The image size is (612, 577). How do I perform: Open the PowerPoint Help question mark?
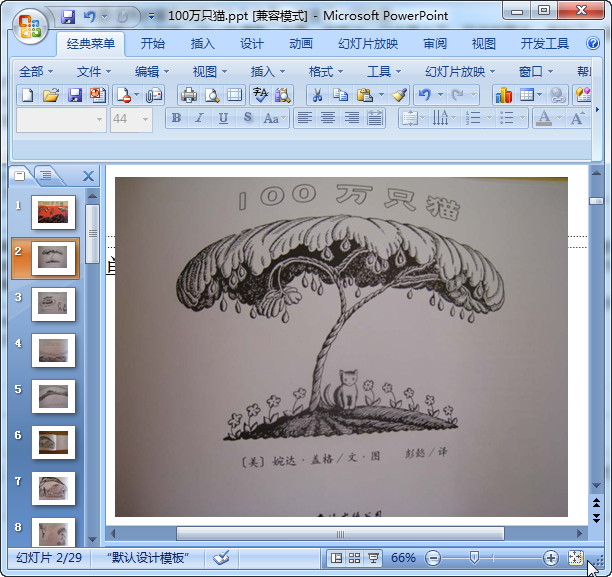592,43
